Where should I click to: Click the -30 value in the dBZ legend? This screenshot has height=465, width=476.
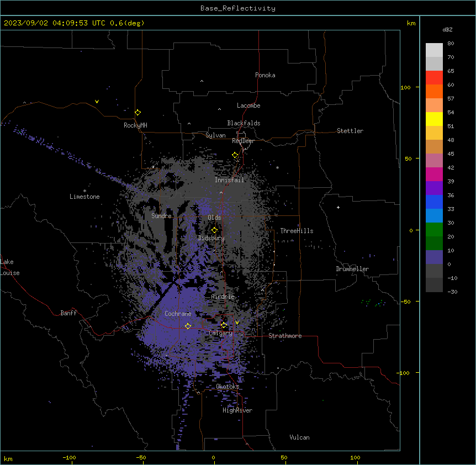[x=452, y=292]
